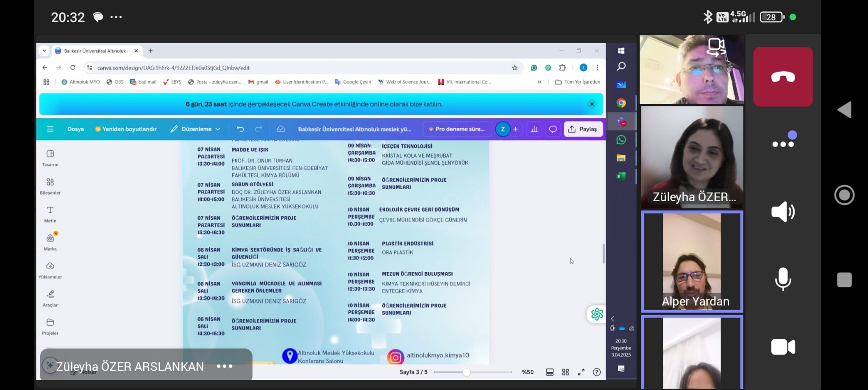Viewport: 868px width, 390px height.
Task: Redo the action in Canva
Action: click(x=259, y=129)
